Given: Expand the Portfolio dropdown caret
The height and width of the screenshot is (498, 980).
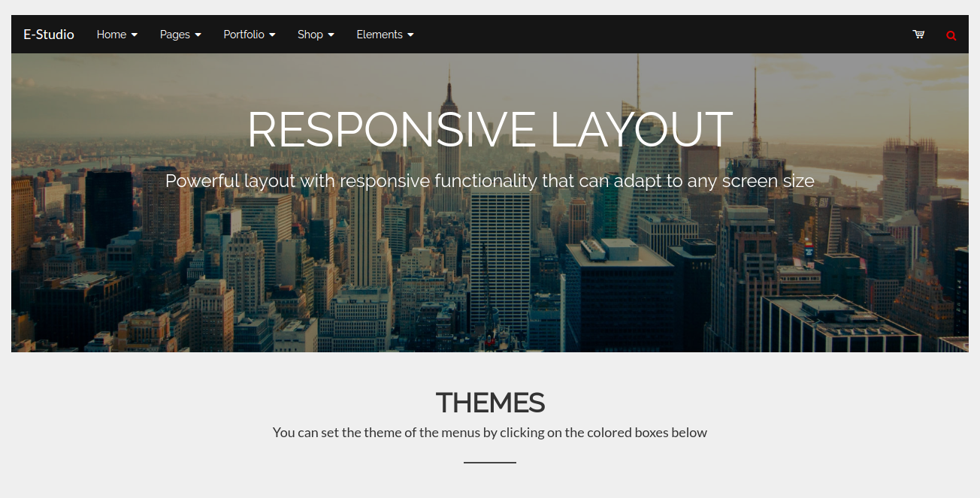Looking at the screenshot, I should [x=272, y=35].
